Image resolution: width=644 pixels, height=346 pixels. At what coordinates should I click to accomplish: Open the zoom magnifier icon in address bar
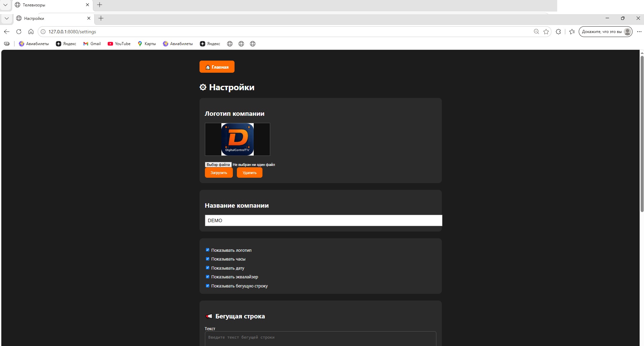pos(536,32)
